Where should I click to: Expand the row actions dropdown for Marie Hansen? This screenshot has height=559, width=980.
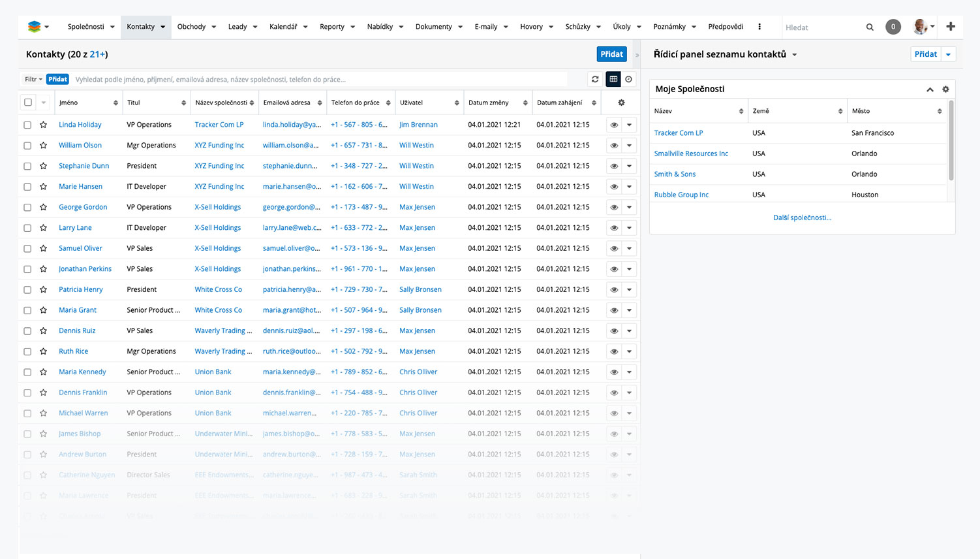629,187
